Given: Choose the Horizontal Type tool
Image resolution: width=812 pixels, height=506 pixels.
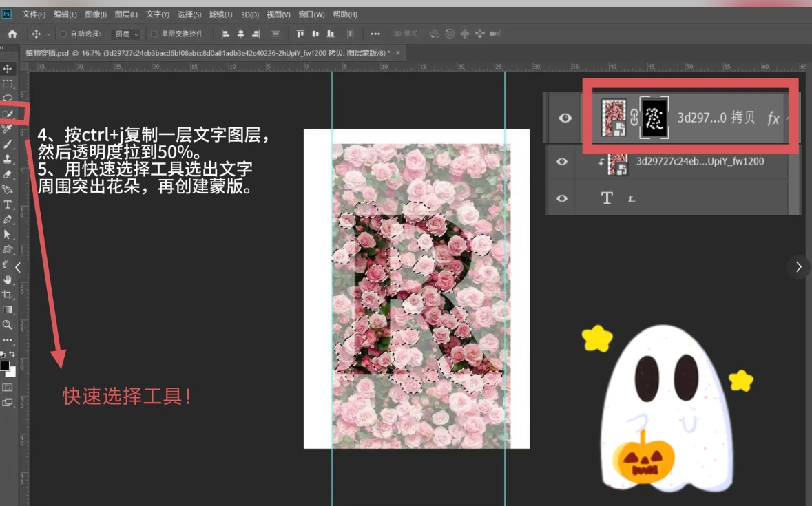Looking at the screenshot, I should click(8, 204).
